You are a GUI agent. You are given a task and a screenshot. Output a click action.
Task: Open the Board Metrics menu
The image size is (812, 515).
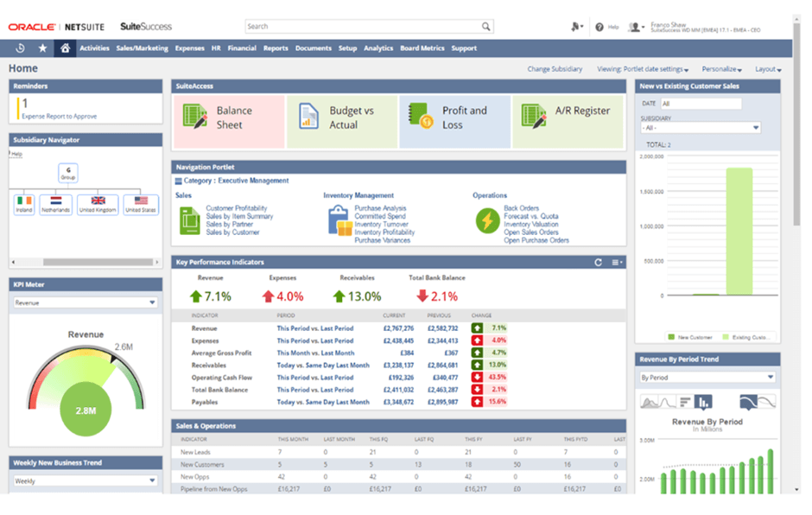coord(422,48)
